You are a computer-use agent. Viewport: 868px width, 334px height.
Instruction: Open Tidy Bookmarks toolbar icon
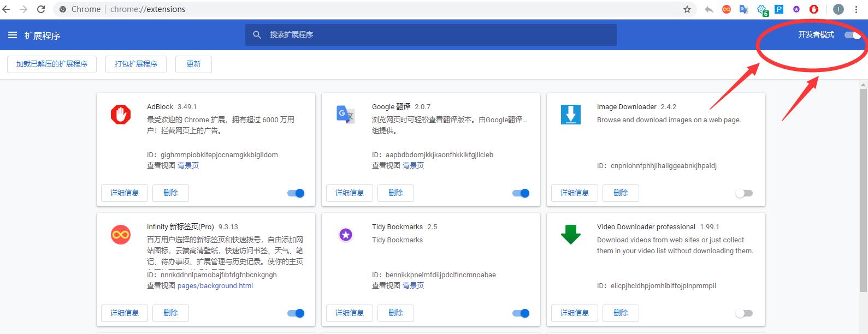796,9
